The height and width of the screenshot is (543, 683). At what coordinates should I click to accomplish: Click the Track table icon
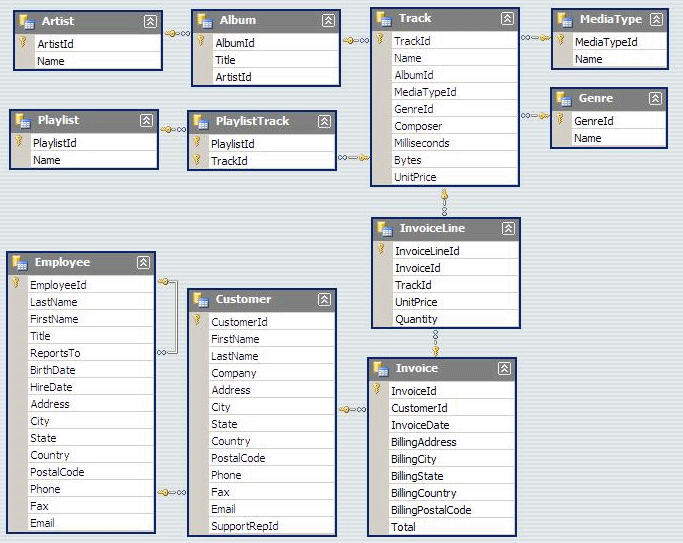[384, 19]
